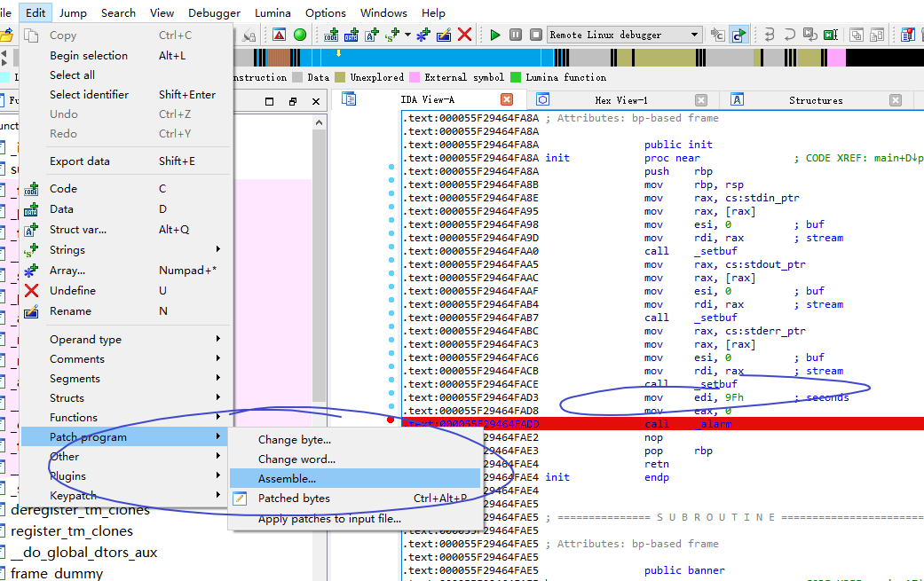Expand the Plugins submenu
924x581 pixels.
click(126, 475)
